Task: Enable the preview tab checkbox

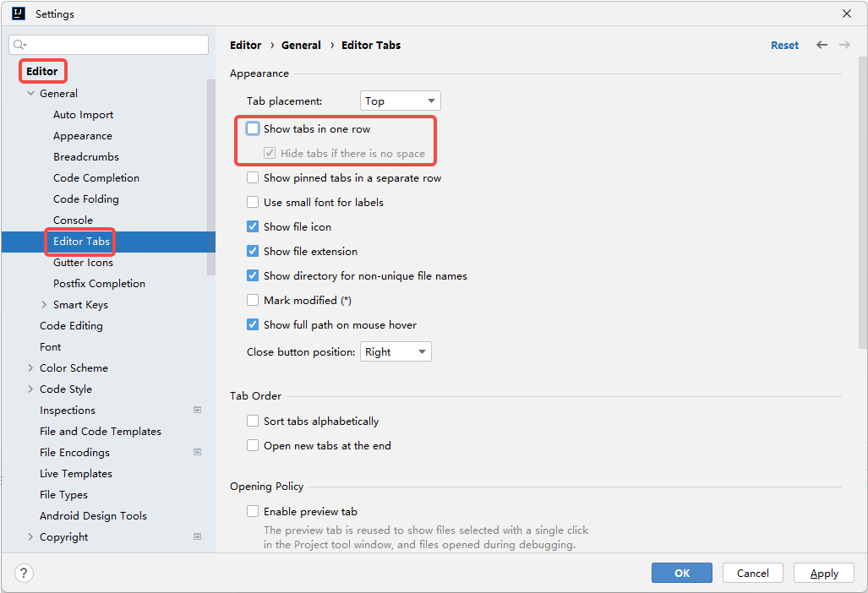Action: 253,511
